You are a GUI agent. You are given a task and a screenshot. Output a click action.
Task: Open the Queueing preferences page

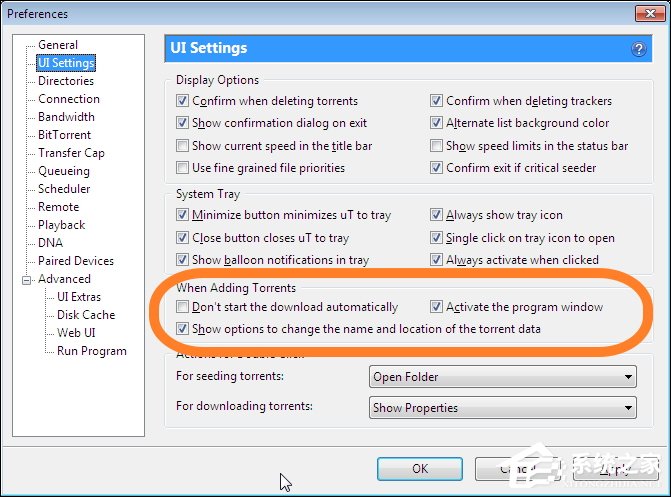pos(64,171)
